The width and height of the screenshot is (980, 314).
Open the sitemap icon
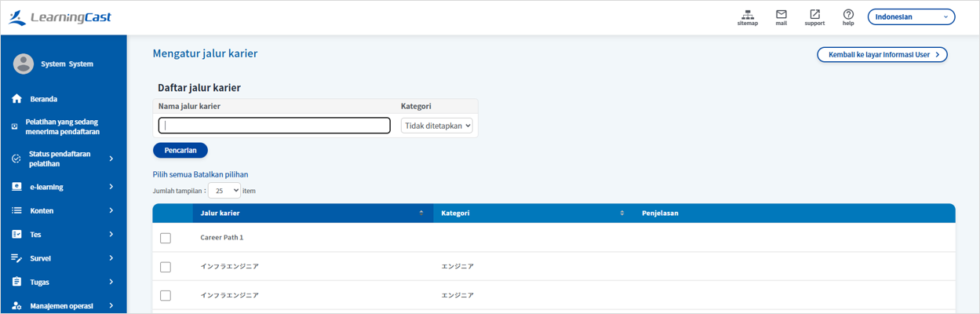click(x=747, y=15)
